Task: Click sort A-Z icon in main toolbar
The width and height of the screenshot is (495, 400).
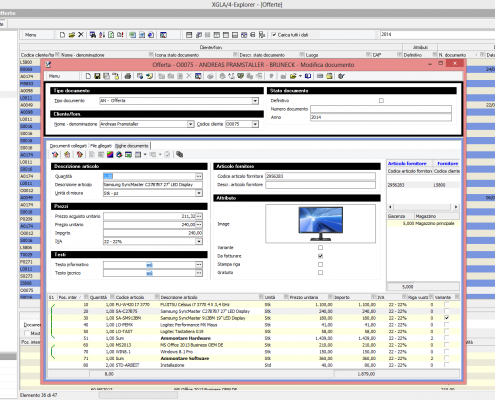Action: [102, 35]
